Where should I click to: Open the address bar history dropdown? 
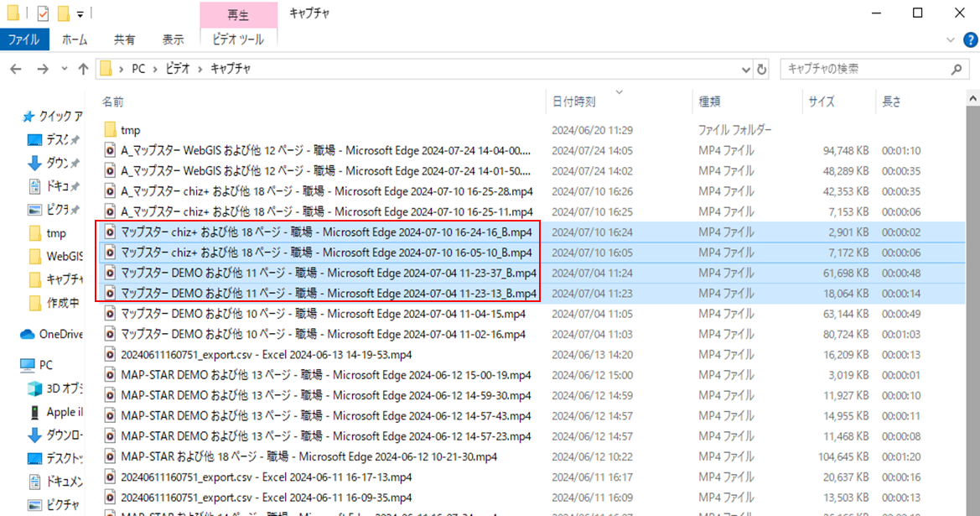745,70
